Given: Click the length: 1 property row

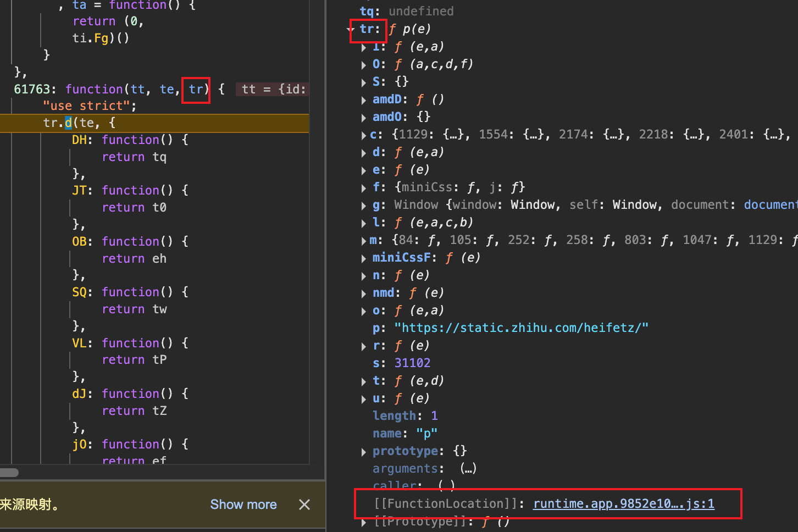Looking at the screenshot, I should pos(405,415).
